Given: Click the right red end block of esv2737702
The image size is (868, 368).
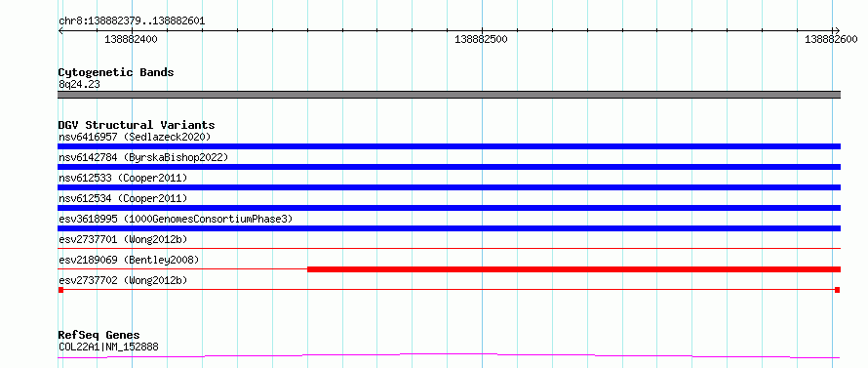Looking at the screenshot, I should [838, 290].
